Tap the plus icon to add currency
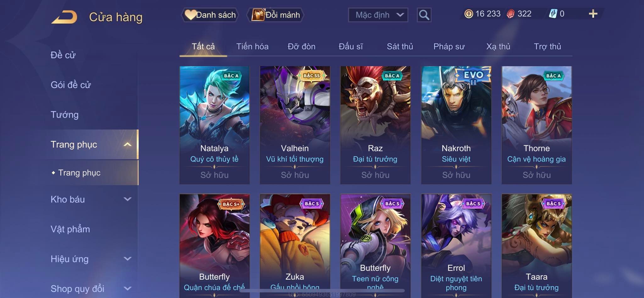Viewport: 644px width, 298px height. [x=593, y=14]
